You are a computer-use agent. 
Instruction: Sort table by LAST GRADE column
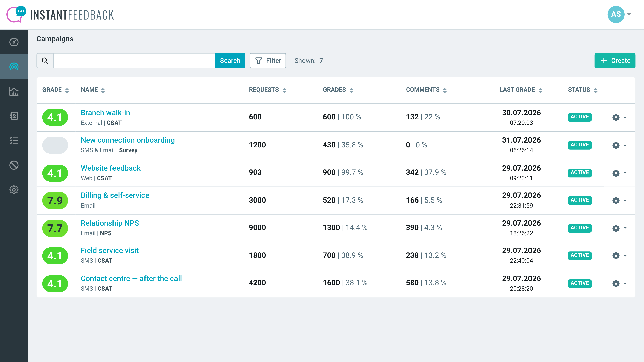tap(521, 90)
